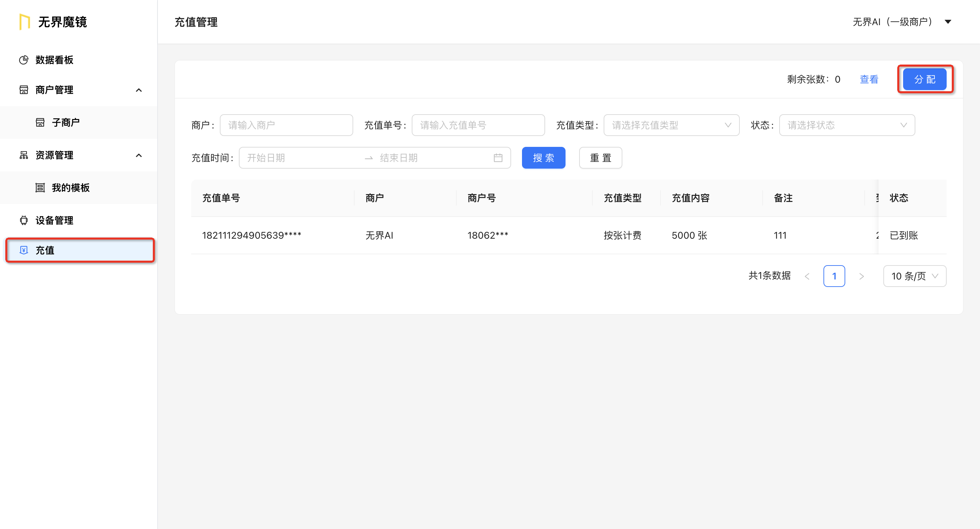
Task: Click the 充值管理 page title
Action: pyautogui.click(x=196, y=22)
